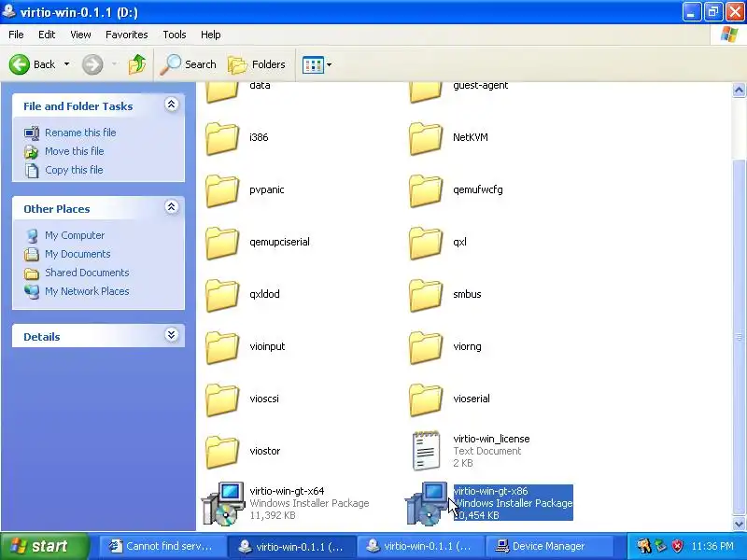Select the qxldod folder icon
The height and width of the screenshot is (560, 747).
[222, 295]
